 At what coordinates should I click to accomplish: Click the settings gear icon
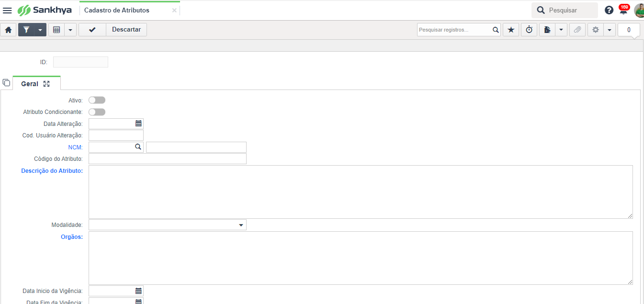click(596, 30)
